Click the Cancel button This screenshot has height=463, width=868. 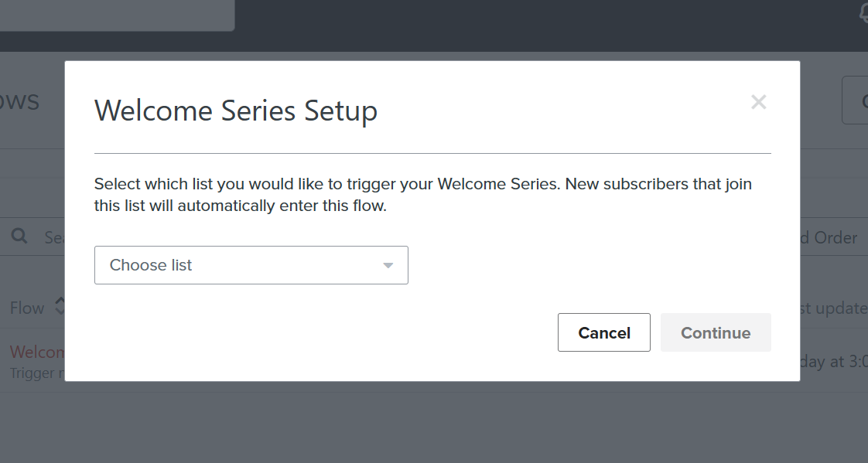coord(604,332)
